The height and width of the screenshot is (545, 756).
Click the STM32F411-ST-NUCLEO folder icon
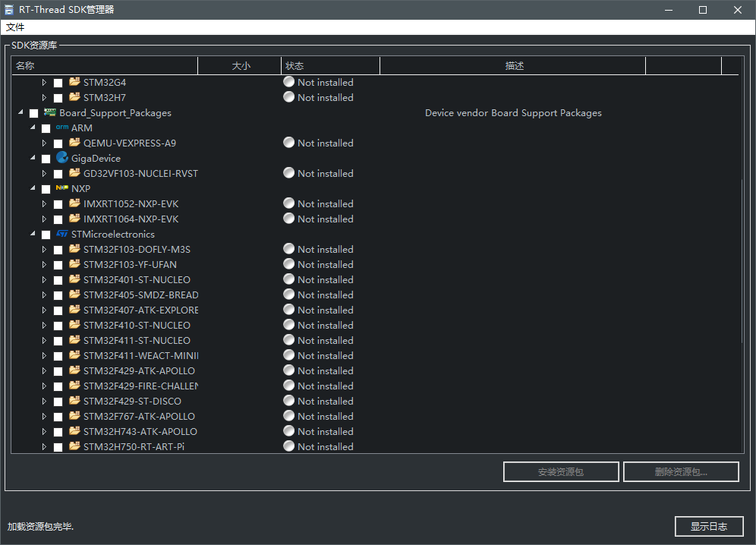74,340
